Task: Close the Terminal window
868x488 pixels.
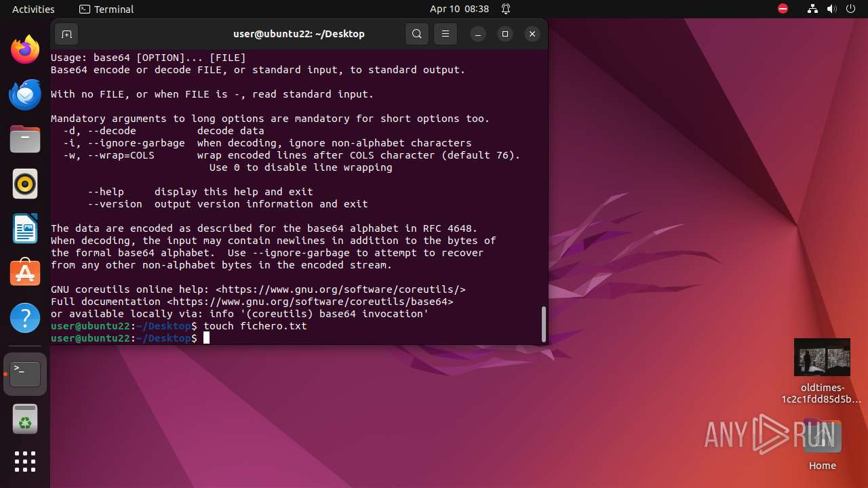Action: (x=532, y=34)
